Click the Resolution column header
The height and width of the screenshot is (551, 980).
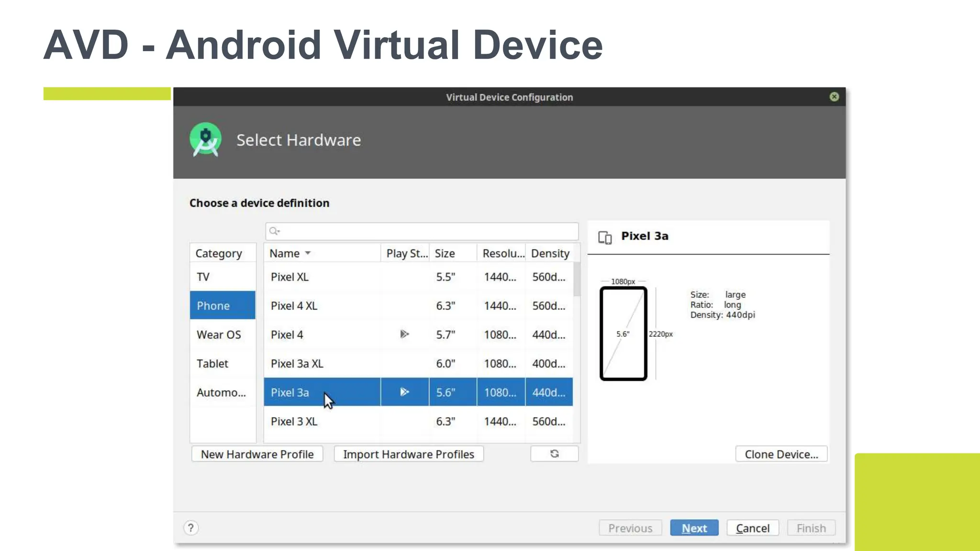pyautogui.click(x=501, y=253)
